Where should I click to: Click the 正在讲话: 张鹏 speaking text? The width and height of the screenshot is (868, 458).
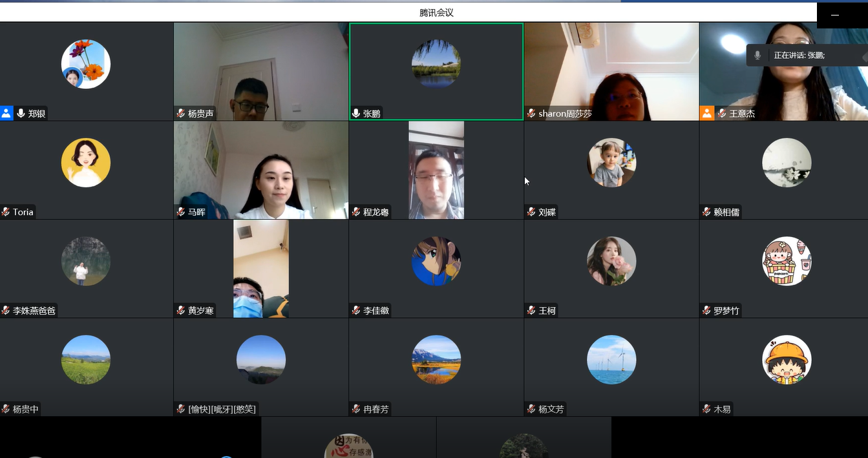coord(799,56)
